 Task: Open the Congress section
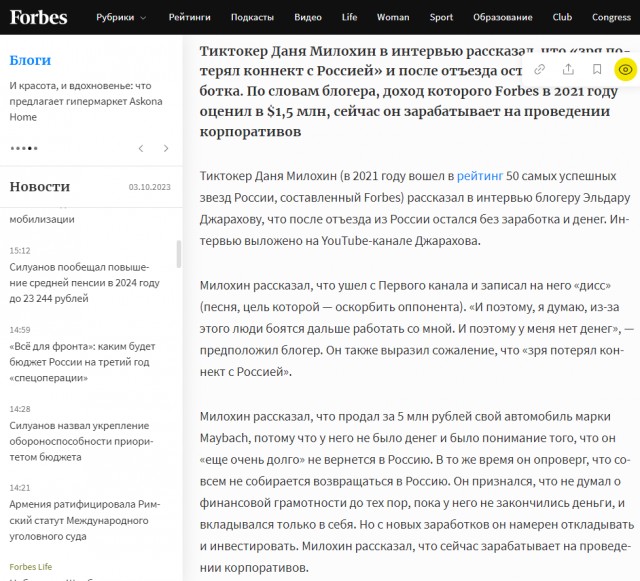click(611, 17)
